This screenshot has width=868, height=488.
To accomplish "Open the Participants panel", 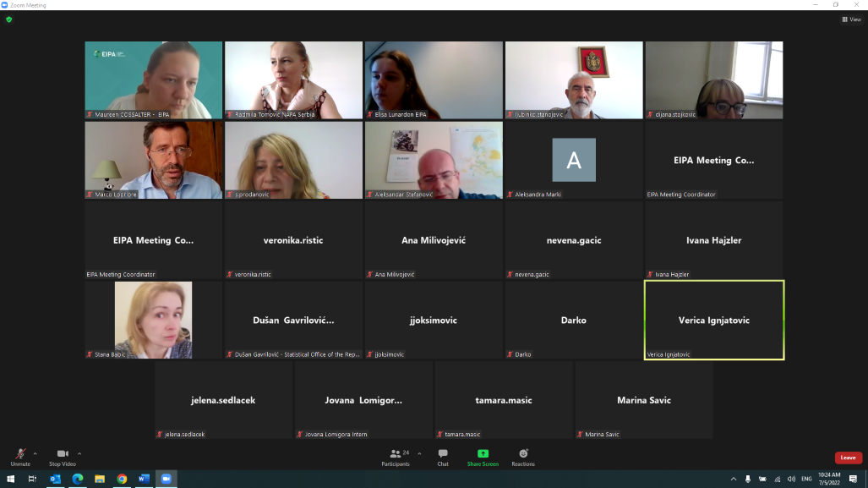I will 395,457.
